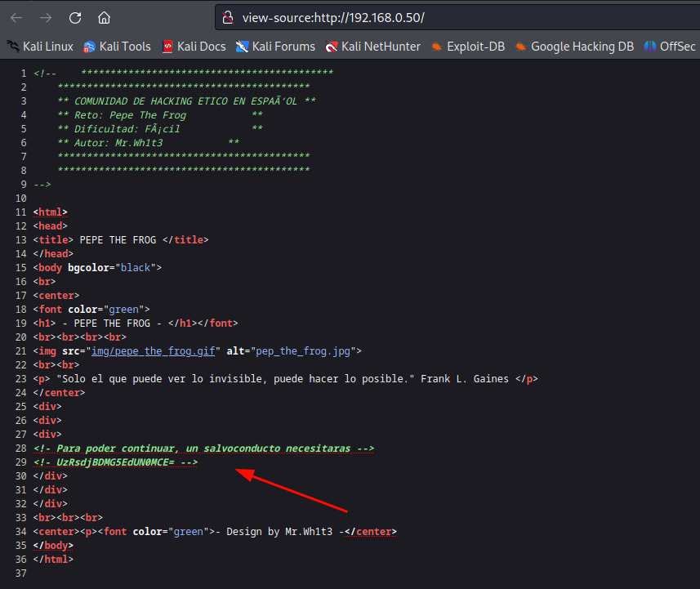The image size is (700, 589).
Task: Click the closing </body> tag
Action: point(53,545)
